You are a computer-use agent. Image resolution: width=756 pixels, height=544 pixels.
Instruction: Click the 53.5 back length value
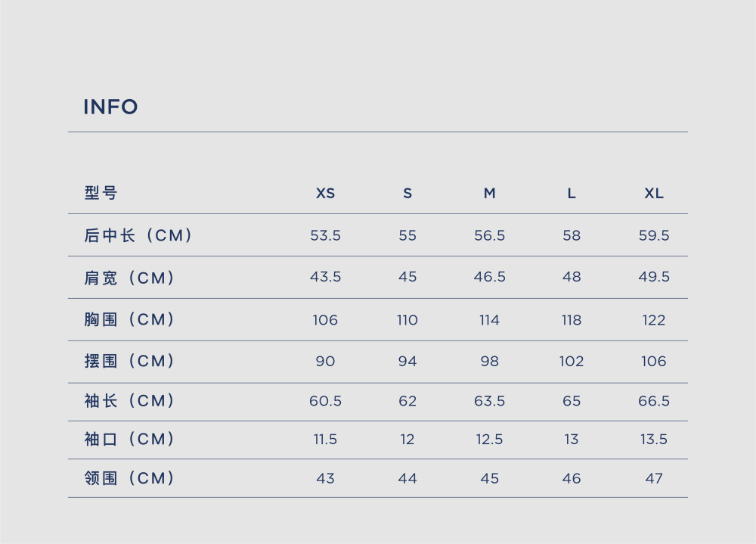pos(325,235)
